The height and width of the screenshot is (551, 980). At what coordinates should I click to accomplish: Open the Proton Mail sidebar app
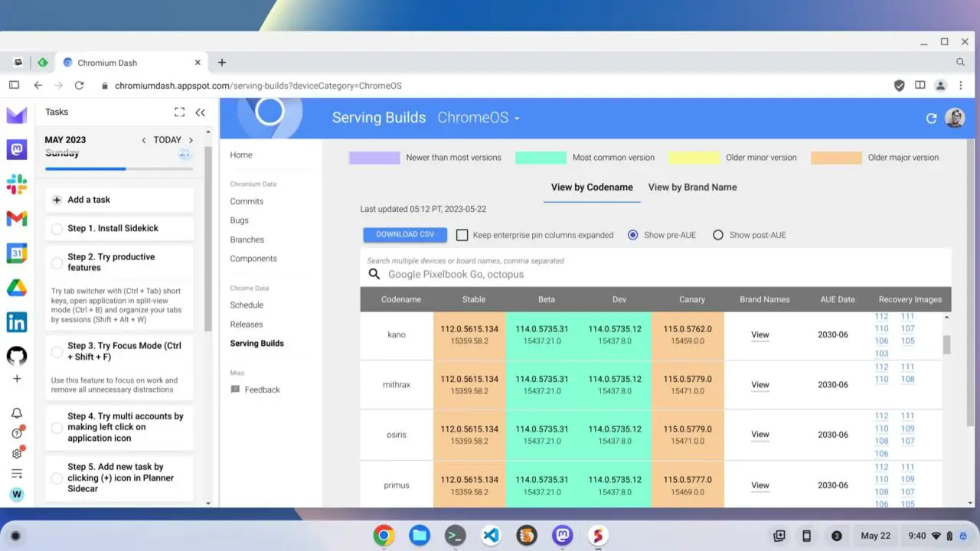coord(17,116)
